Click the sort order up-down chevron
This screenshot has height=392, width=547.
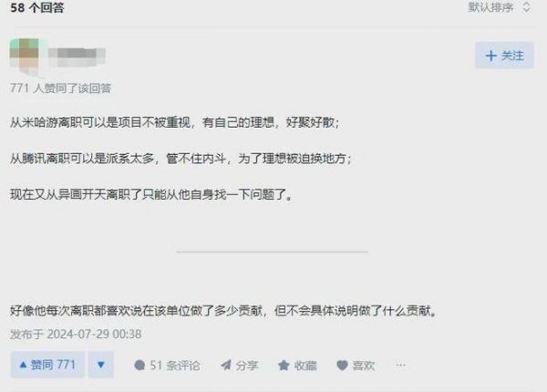526,7
